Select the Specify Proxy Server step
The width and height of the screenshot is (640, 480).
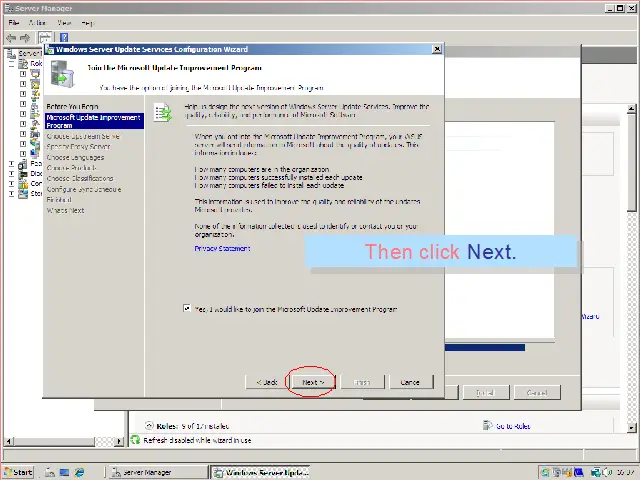point(78,147)
